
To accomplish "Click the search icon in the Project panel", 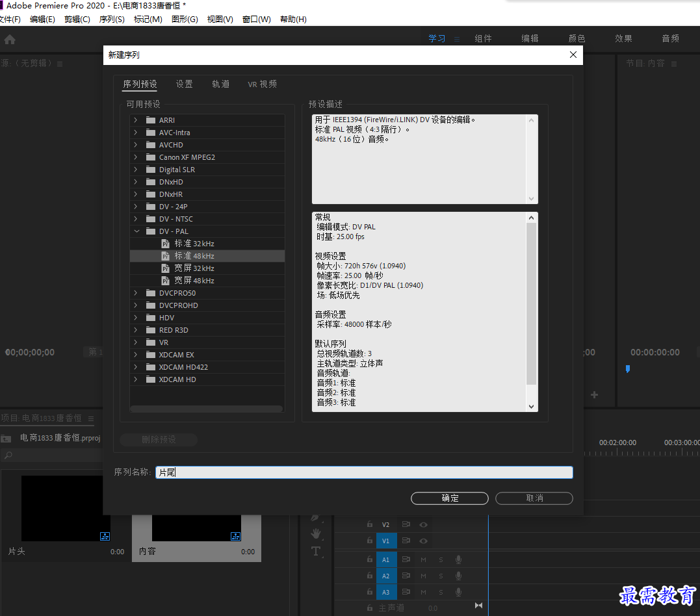I will point(8,456).
